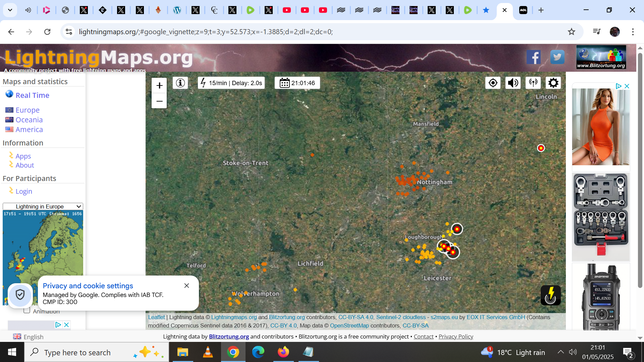Viewport: 644px width, 362px height.
Task: Open the wrench tool set ad
Action: (601, 217)
